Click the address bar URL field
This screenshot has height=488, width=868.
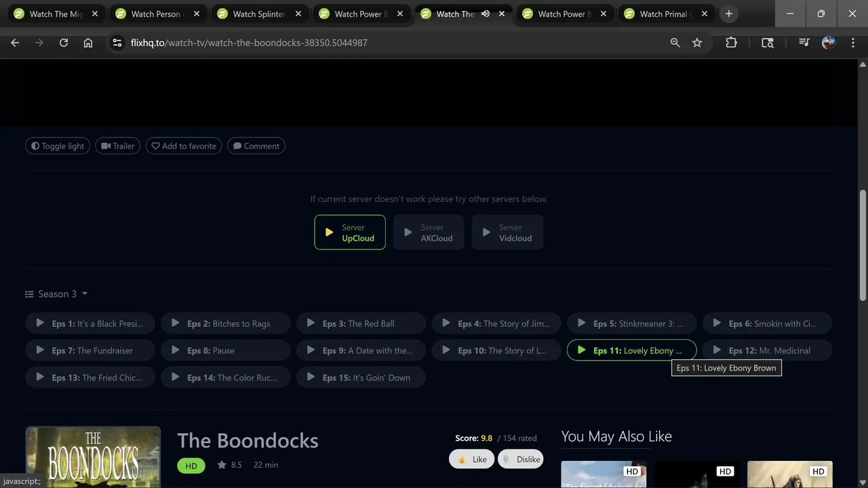click(393, 43)
